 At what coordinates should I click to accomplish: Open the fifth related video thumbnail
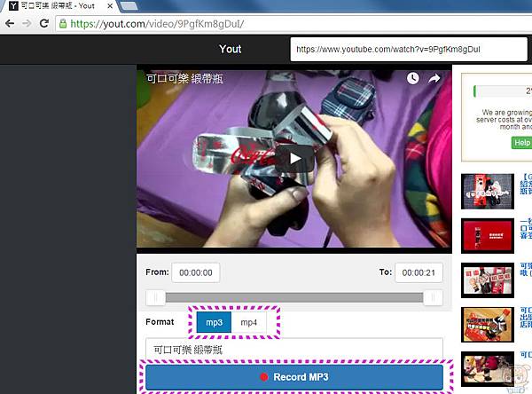point(488,369)
